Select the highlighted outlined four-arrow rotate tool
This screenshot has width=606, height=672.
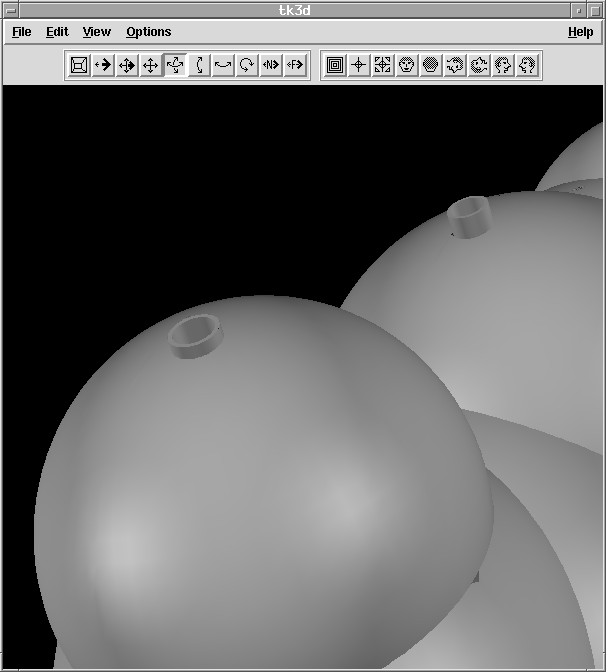point(175,65)
